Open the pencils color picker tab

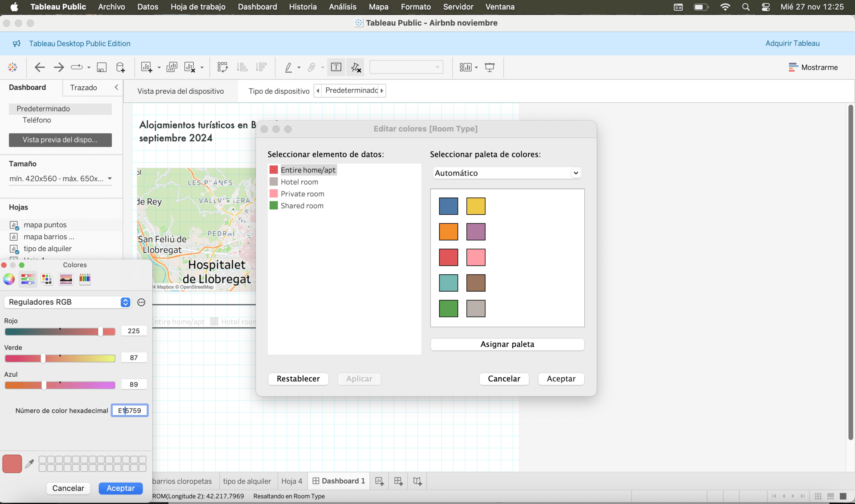click(x=85, y=279)
